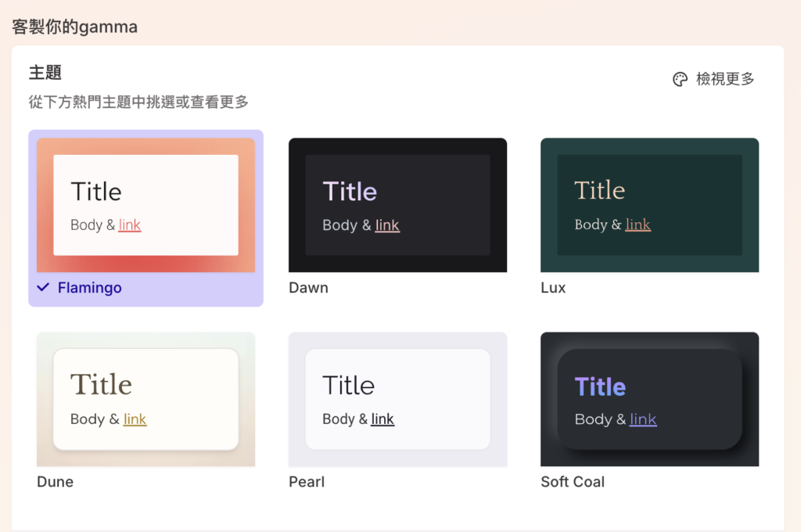Click the palette icon beside 檢視更多
The height and width of the screenshot is (532, 801).
680,79
